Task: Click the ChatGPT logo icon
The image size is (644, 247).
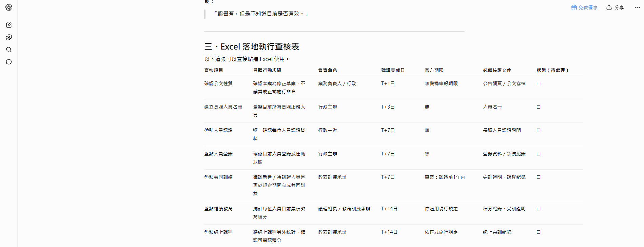Action: 9,7
